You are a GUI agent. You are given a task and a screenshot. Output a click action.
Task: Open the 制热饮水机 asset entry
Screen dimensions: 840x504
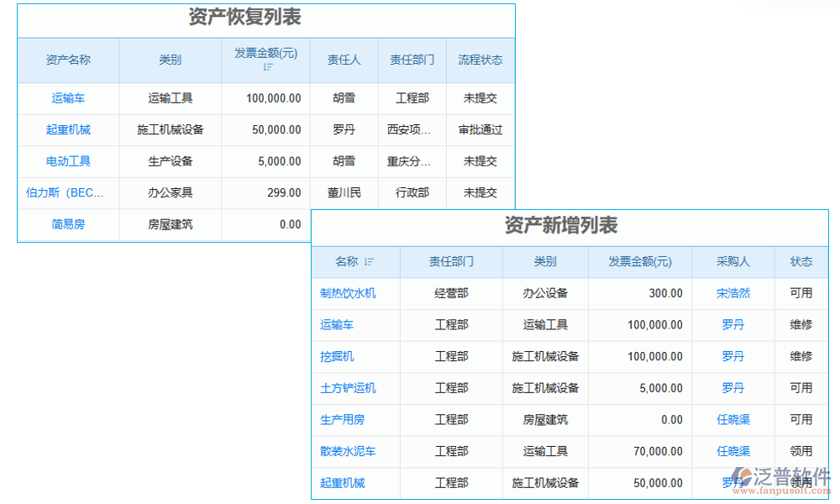[348, 293]
